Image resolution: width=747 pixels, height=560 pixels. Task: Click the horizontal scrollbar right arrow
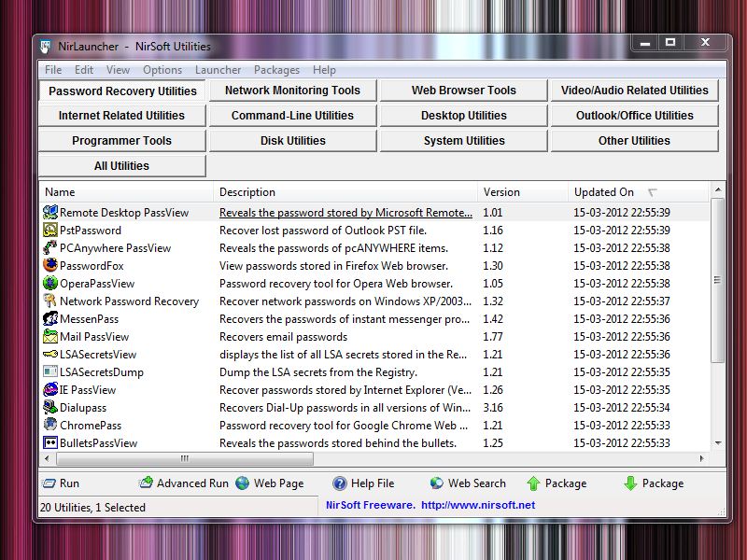click(702, 458)
